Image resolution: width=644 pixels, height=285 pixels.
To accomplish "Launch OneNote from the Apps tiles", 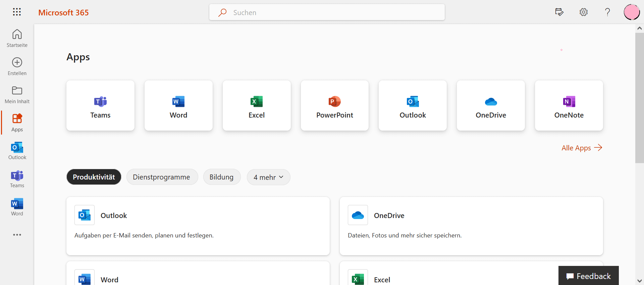I will tap(569, 105).
